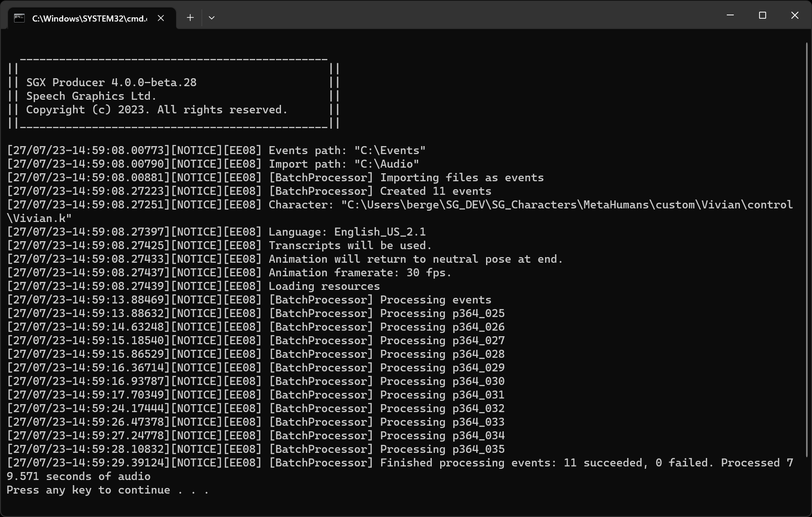Image resolution: width=812 pixels, height=517 pixels.
Task: Close the cmd.exe tab with its X
Action: pos(161,18)
